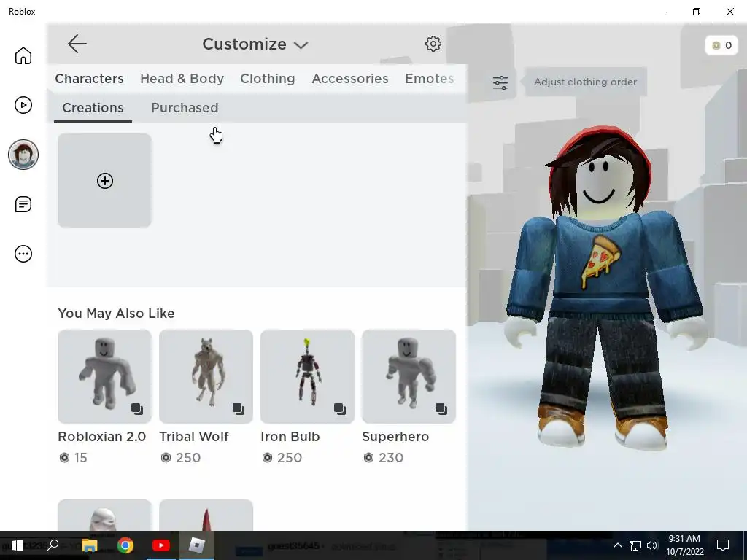Expand the Customize dropdown chevron
This screenshot has width=747, height=560.
point(301,45)
